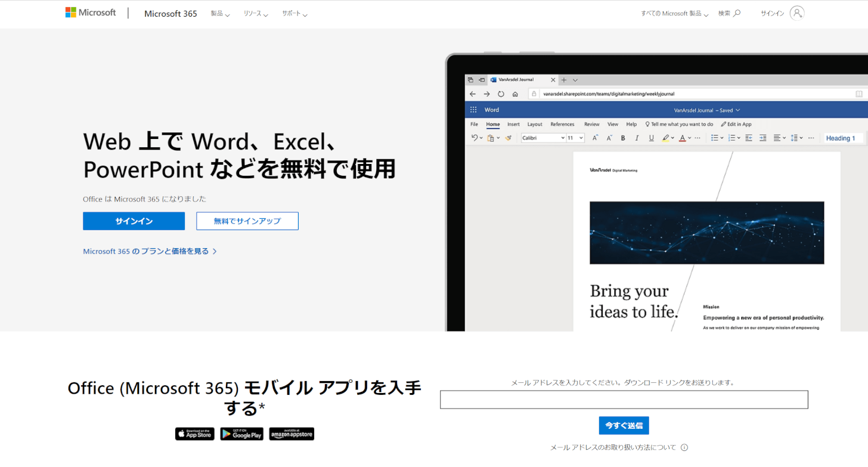The width and height of the screenshot is (868, 467).
Task: Click the bullet list icon in Word preview
Action: point(714,138)
